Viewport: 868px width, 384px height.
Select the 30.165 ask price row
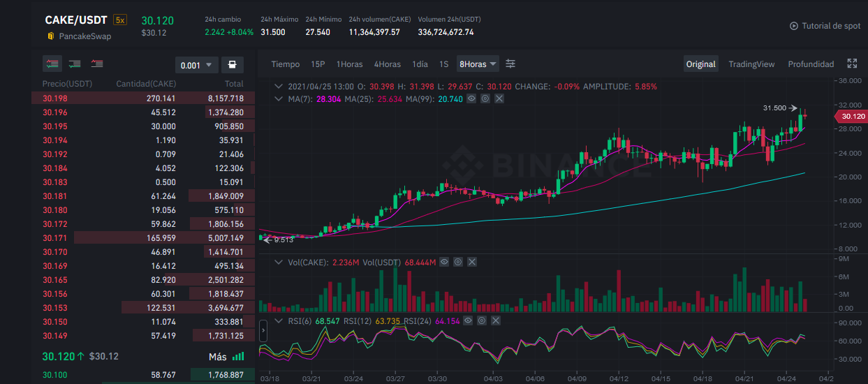tap(143, 280)
